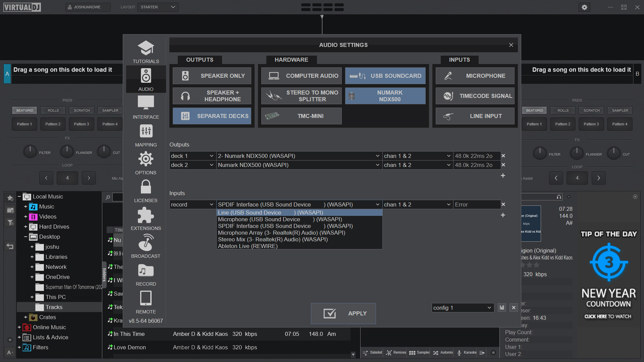Enable Line Input
The width and height of the screenshot is (644, 362).
[x=475, y=116]
